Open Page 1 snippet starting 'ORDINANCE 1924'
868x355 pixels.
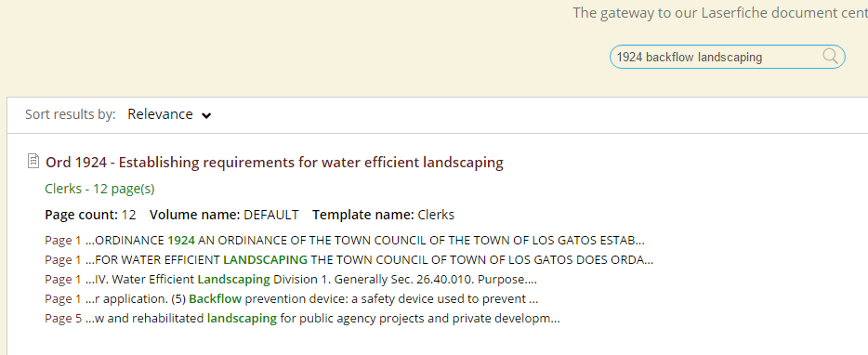pyautogui.click(x=345, y=241)
